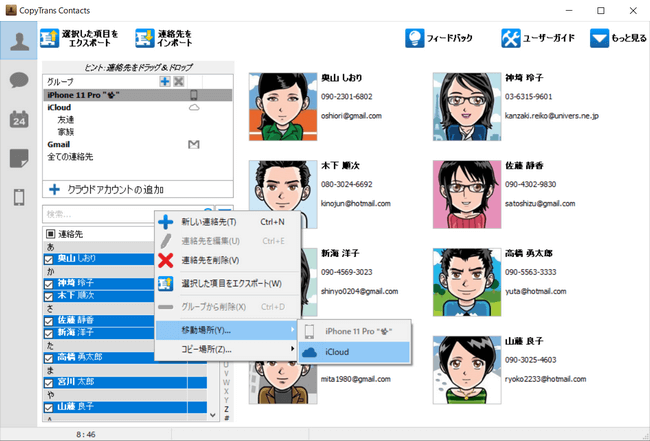Choose 新しい連絡先(T) from context menu
Screen dimensions: 650x441
pyautogui.click(x=227, y=222)
